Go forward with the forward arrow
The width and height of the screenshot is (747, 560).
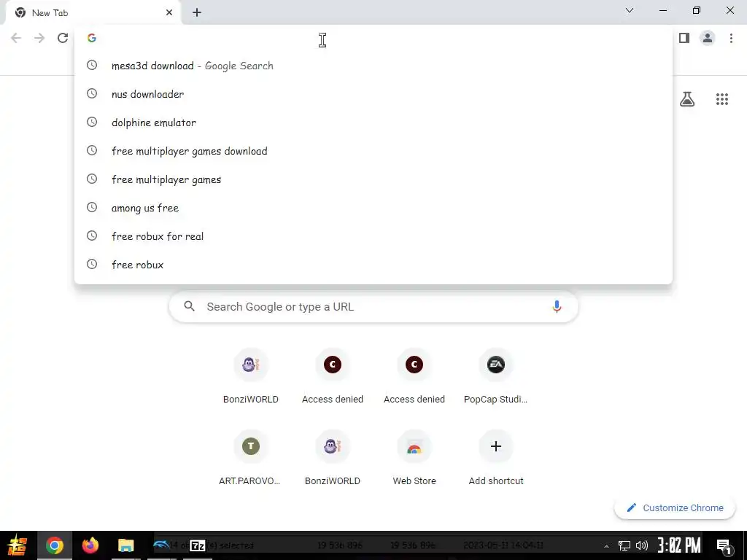39,38
